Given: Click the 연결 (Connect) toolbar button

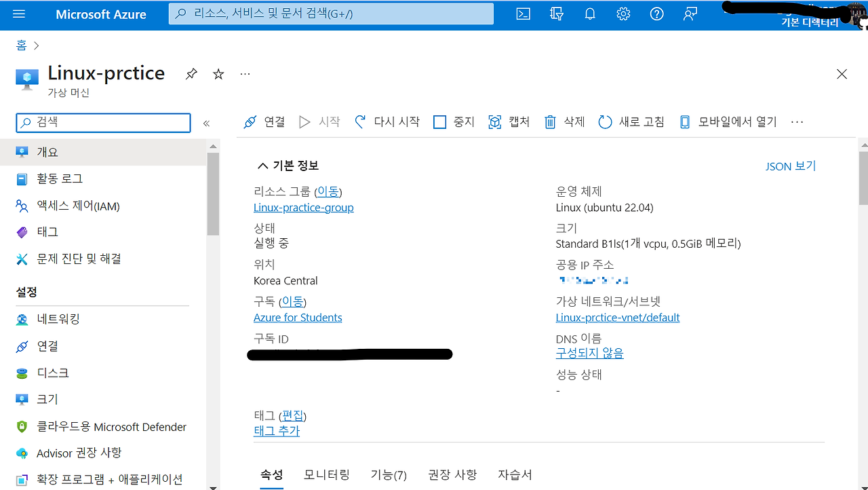Looking at the screenshot, I should 264,122.
